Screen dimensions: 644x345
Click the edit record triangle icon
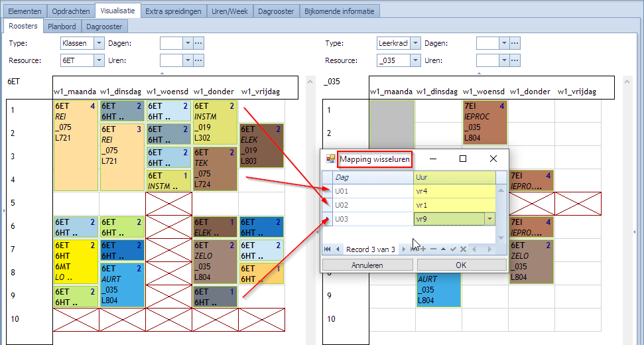(443, 249)
